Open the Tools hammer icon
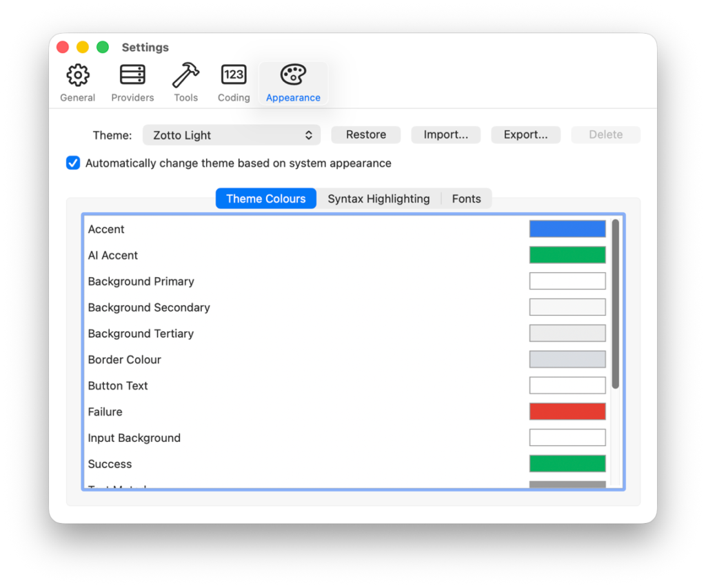 [x=185, y=75]
